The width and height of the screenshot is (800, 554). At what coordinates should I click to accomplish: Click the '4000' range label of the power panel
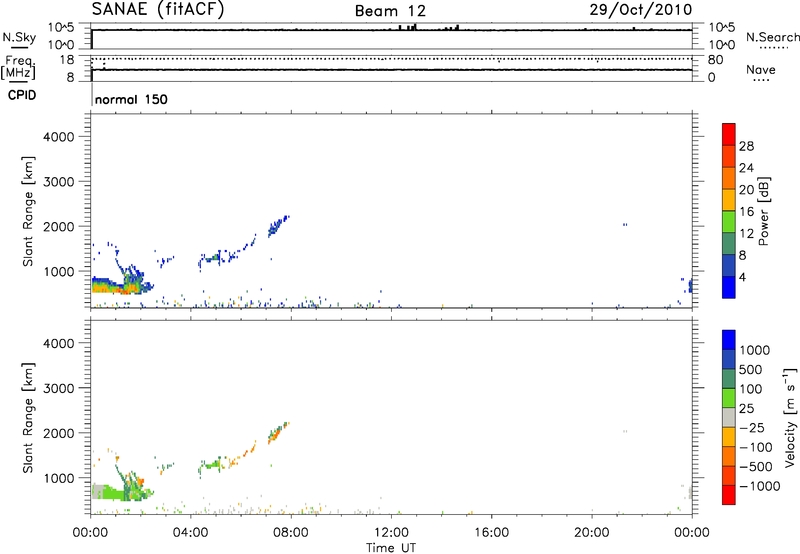point(59,137)
